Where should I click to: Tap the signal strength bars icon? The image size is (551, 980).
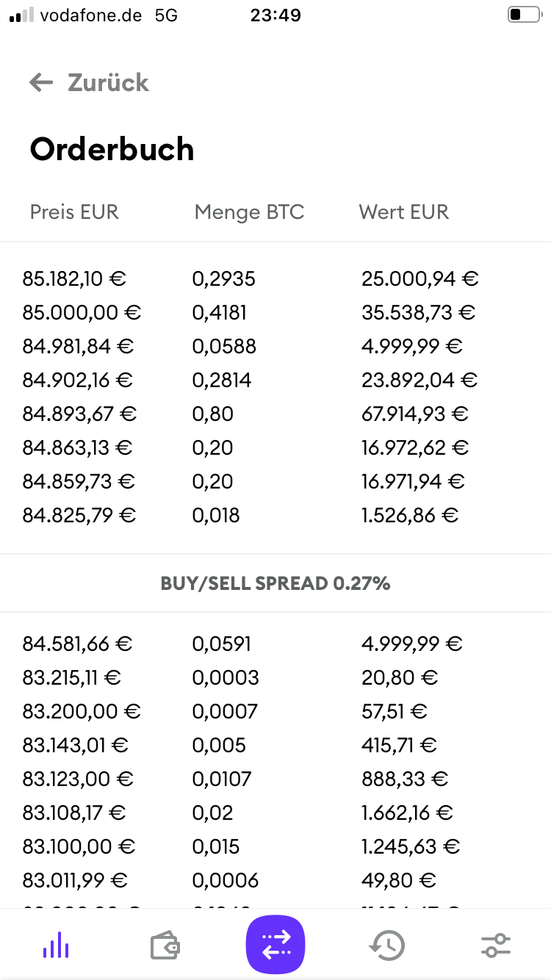(x=21, y=15)
